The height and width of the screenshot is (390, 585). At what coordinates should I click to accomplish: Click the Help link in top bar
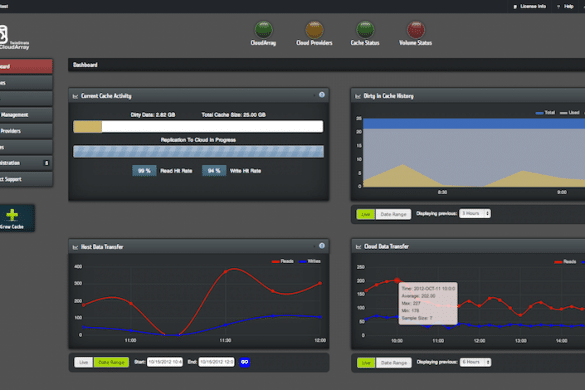[565, 6]
